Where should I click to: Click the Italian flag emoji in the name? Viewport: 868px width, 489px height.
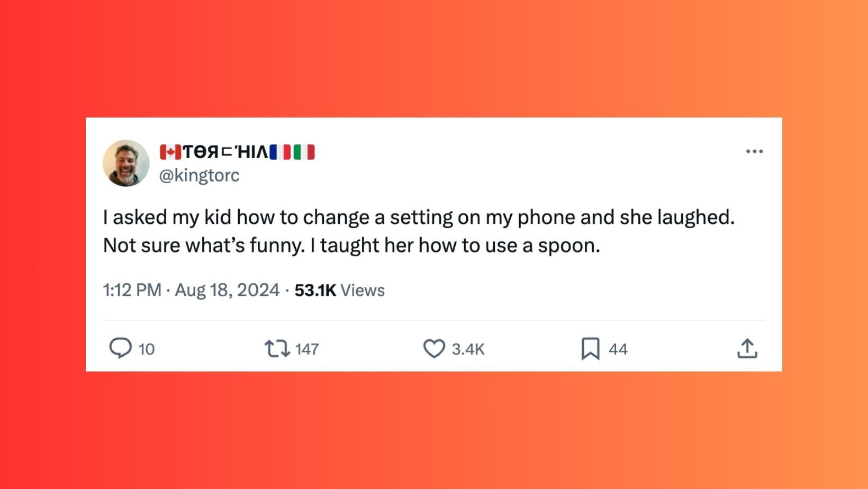pyautogui.click(x=304, y=152)
